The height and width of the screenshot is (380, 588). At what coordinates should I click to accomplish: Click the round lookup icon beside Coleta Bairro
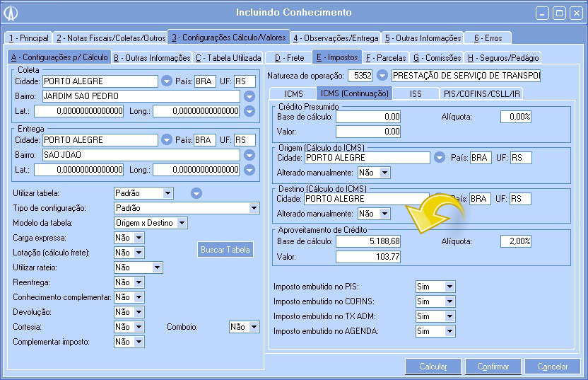249,96
